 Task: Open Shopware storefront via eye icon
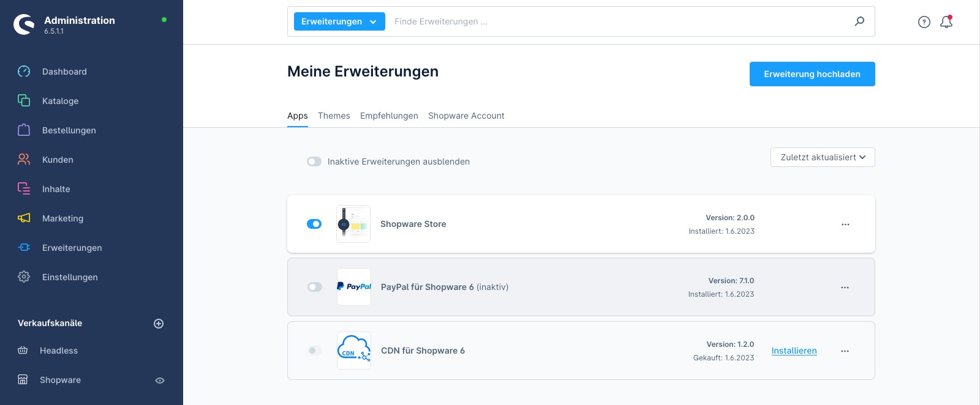click(160, 381)
